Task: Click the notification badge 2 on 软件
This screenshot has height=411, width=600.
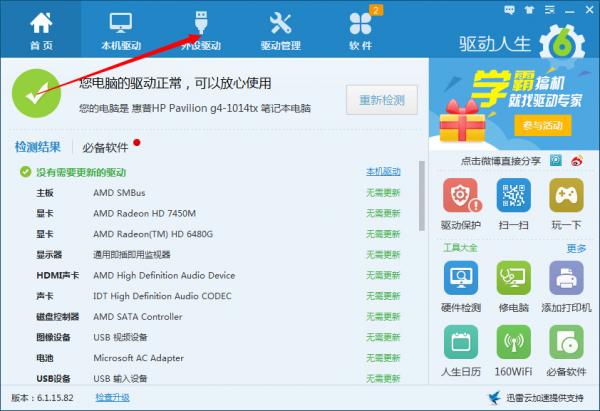Action: tap(376, 10)
